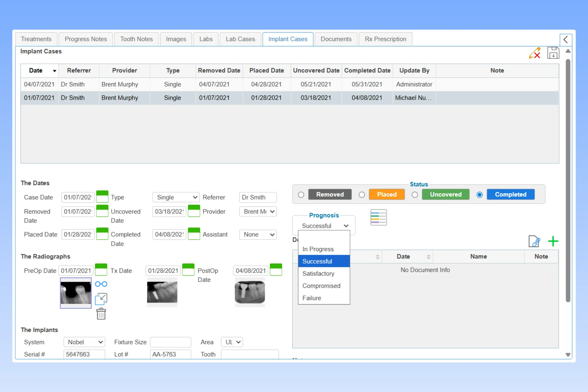Select the Removed status radio button

point(301,194)
